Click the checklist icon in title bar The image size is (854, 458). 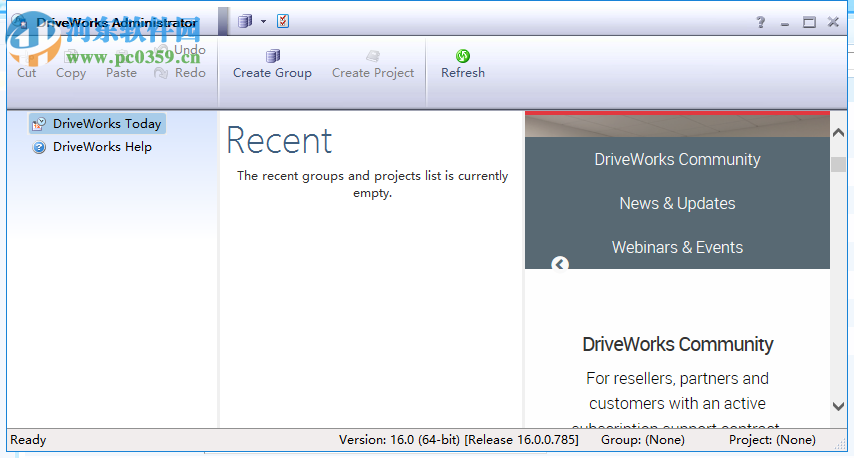[x=283, y=21]
